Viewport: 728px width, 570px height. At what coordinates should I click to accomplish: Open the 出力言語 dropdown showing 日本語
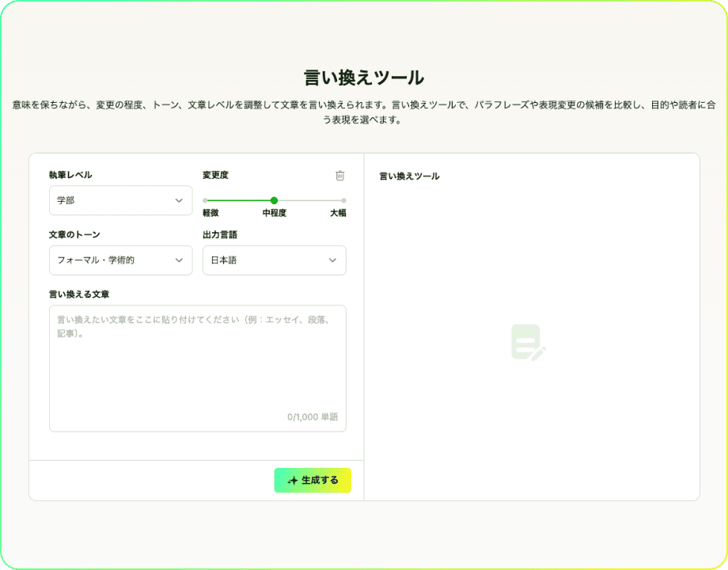click(275, 260)
